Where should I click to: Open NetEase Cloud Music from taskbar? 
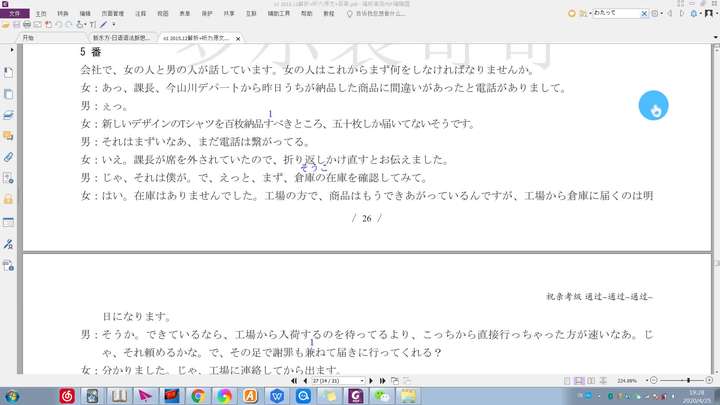(67, 396)
